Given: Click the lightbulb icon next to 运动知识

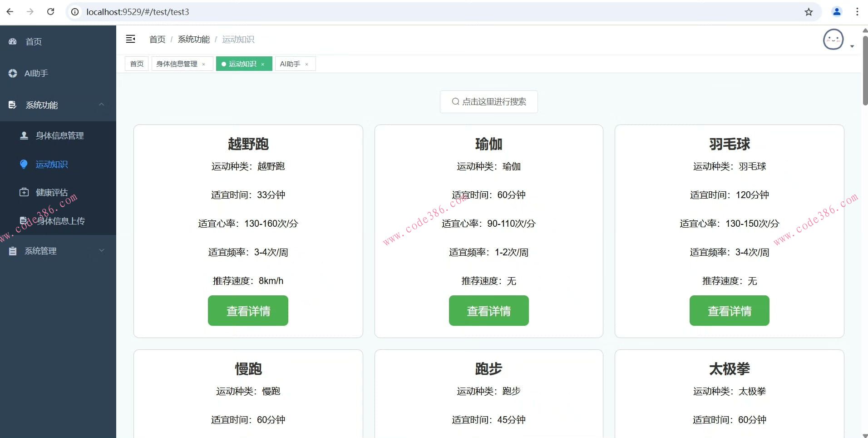Looking at the screenshot, I should click(x=24, y=164).
